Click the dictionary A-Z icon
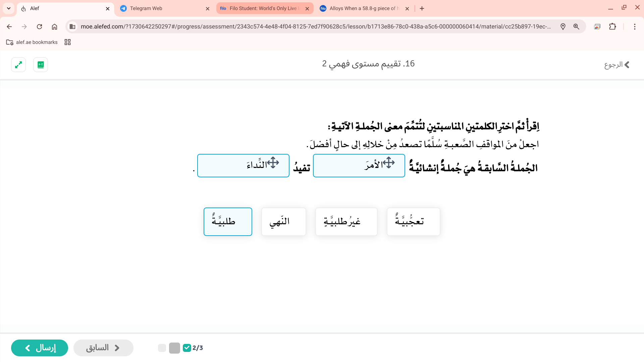 click(x=40, y=64)
